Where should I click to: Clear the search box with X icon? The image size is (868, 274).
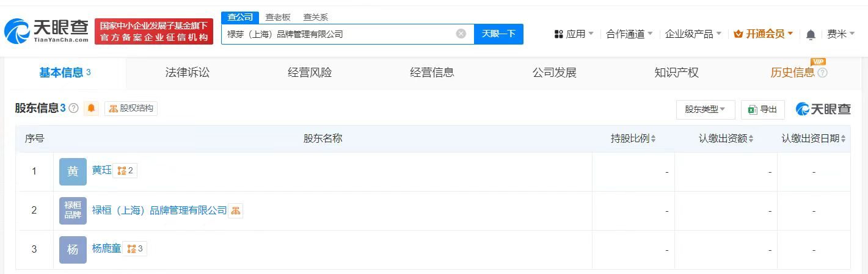point(461,34)
